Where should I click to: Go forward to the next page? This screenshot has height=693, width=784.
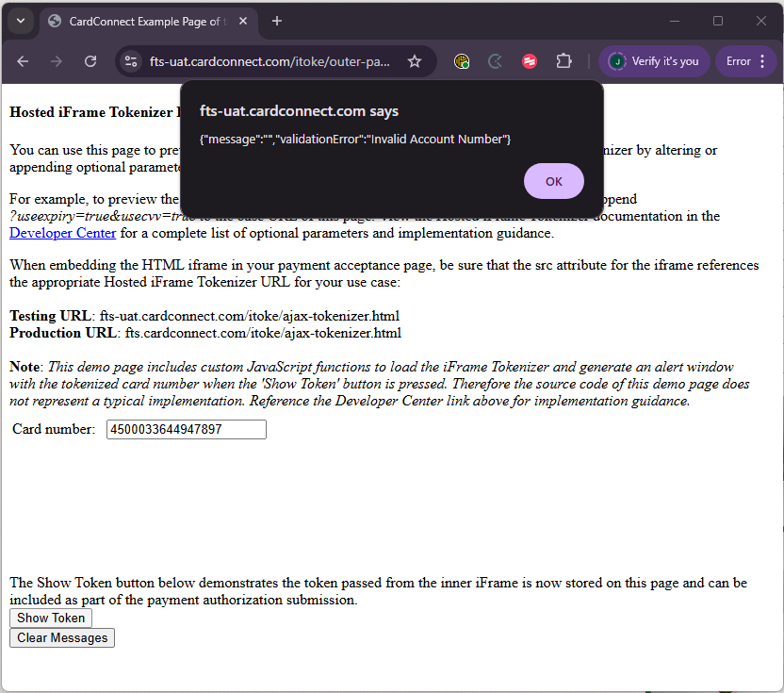56,61
